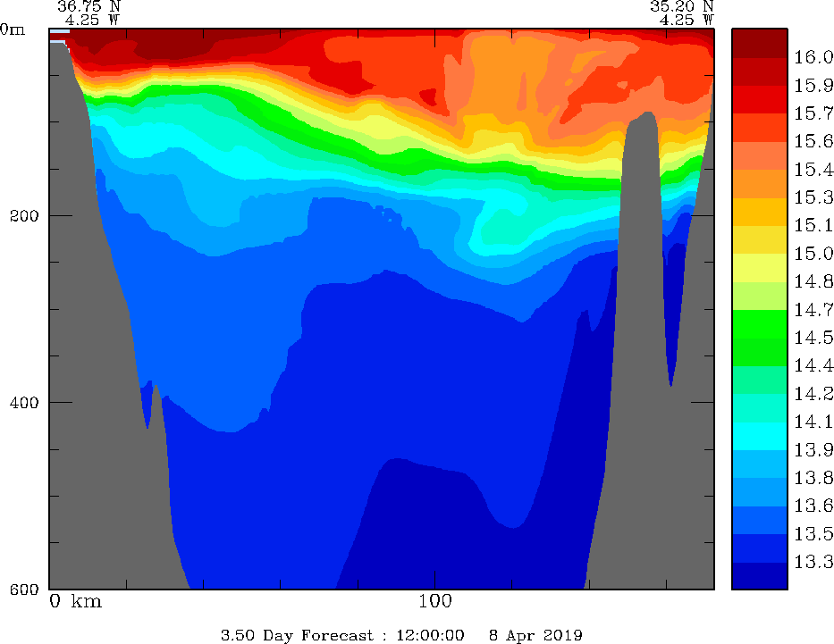Click the 14.5 colorbar value label
Image resolution: width=834 pixels, height=644 pixels.
coord(813,338)
